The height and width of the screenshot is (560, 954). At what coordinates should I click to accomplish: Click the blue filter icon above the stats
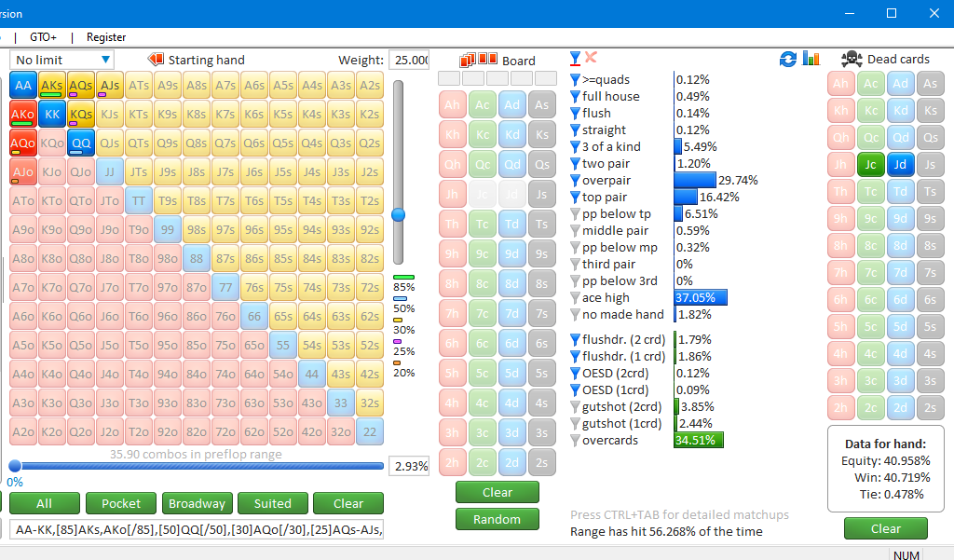575,59
